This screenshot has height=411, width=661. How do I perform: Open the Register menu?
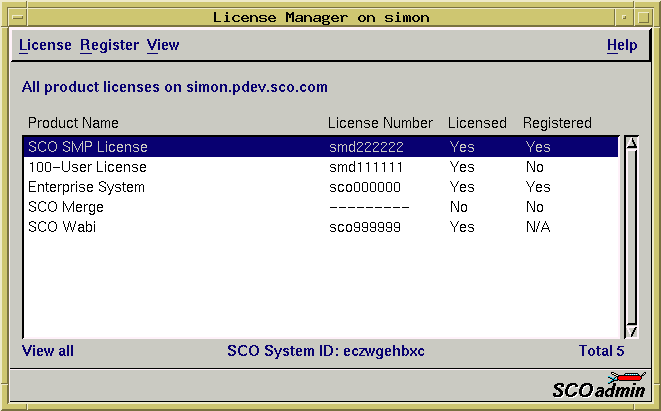(x=109, y=45)
